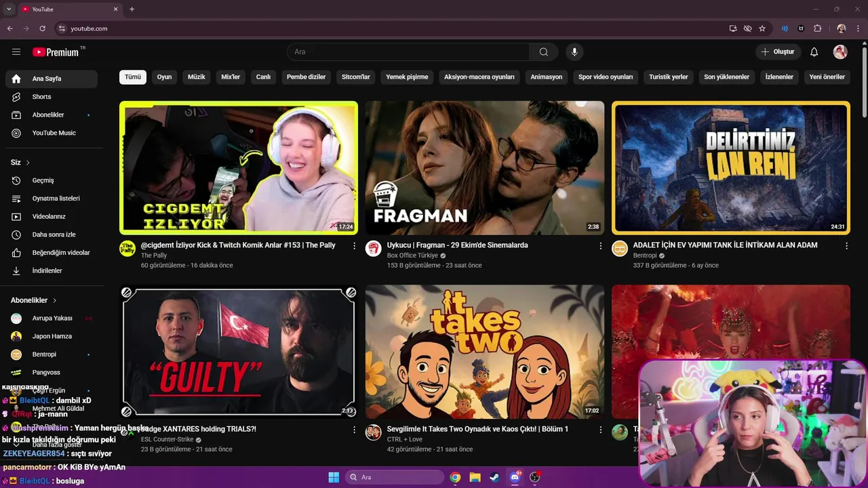Open options for It Takes Two video
Image resolution: width=868 pixels, height=488 pixels.
[x=600, y=429]
